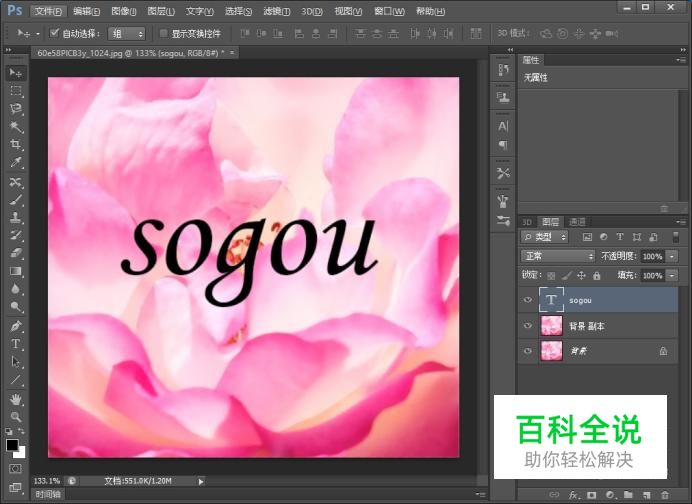Select the Brush tool

pos(16,199)
